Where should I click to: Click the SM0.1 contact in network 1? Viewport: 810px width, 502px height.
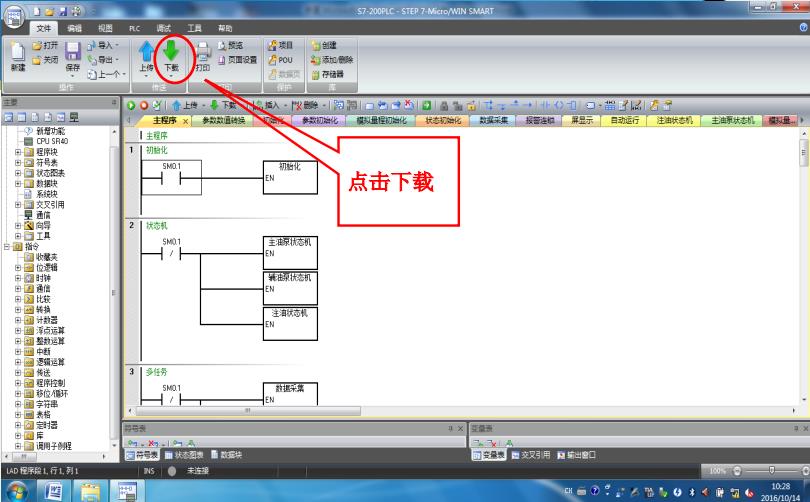pos(171,179)
